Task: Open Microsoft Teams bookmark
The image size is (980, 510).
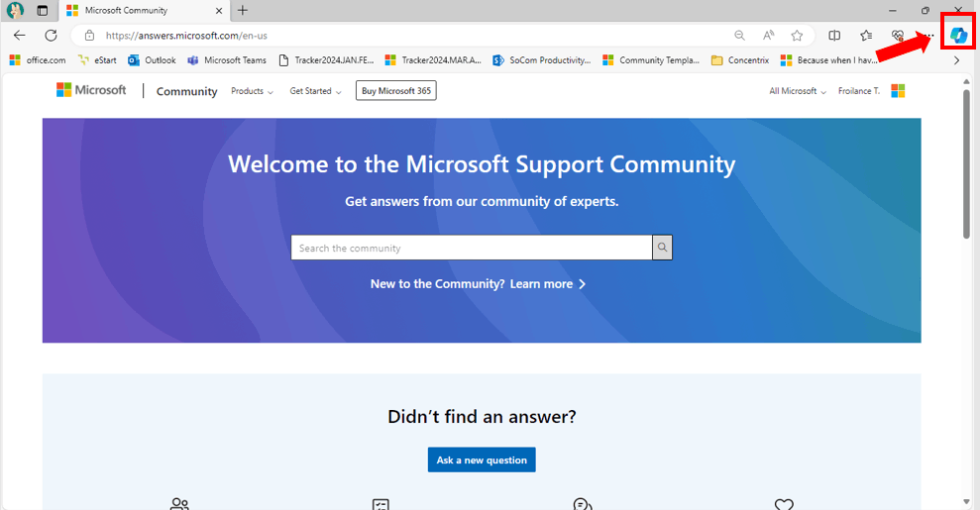Action: (227, 60)
